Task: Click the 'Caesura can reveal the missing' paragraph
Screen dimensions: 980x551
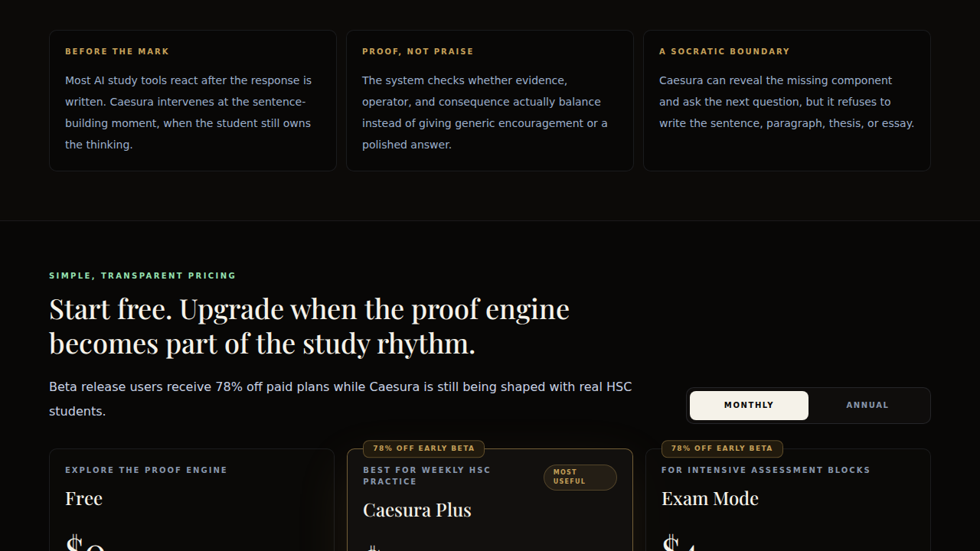Action: coord(787,102)
